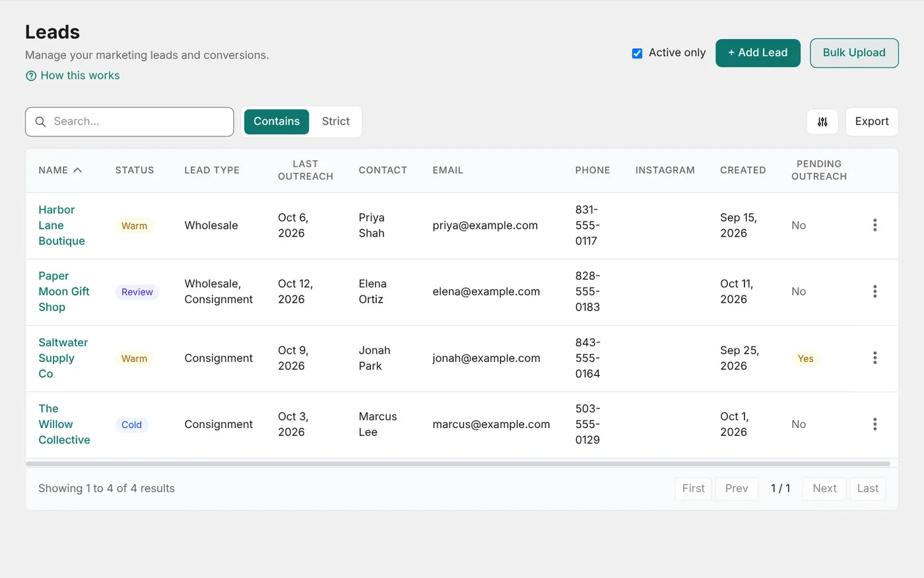
Task: Switch search mode to Strict
Action: coord(336,122)
